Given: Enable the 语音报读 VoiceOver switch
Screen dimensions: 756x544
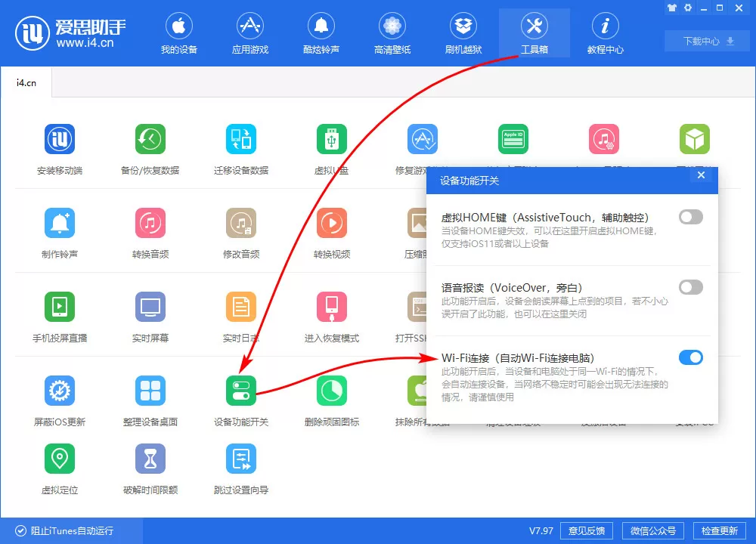Looking at the screenshot, I should pos(690,287).
